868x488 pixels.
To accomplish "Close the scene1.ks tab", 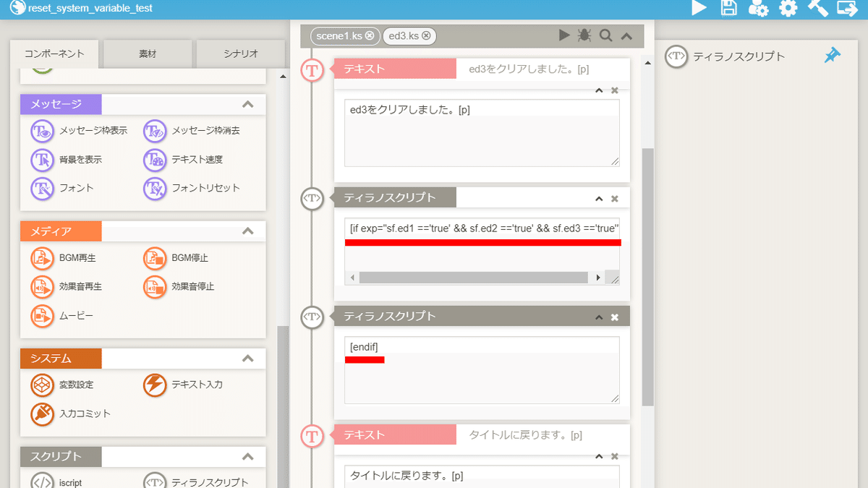I will (x=370, y=35).
